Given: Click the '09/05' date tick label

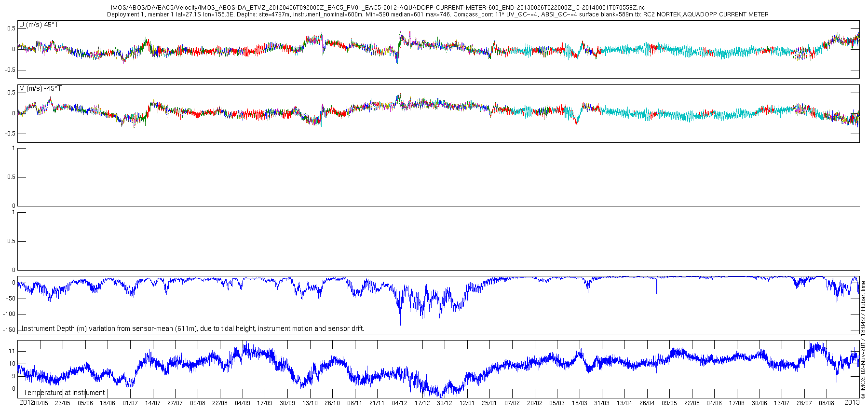Looking at the screenshot, I should click(x=669, y=403).
